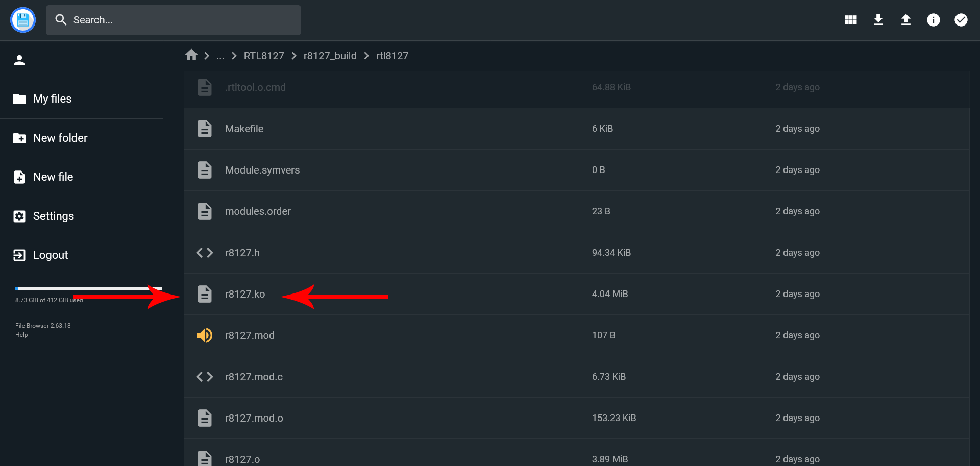Switch view mode with the grid icon

(x=851, y=20)
